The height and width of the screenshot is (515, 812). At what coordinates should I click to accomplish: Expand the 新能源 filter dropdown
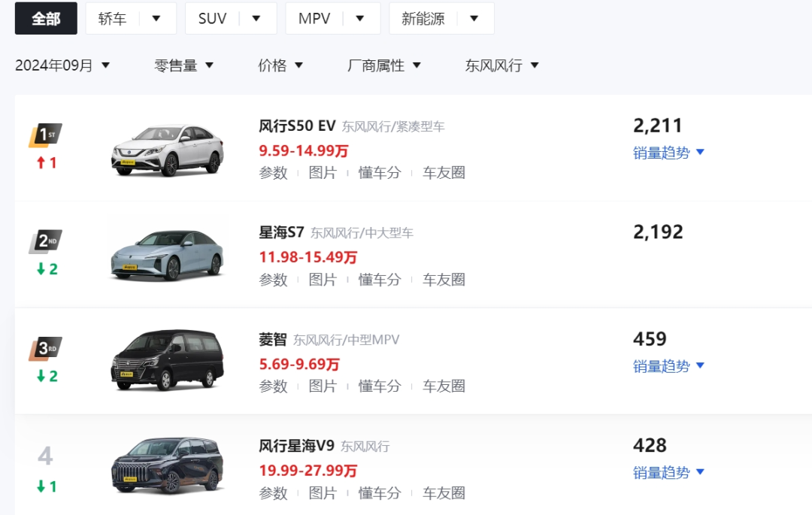[x=441, y=18]
